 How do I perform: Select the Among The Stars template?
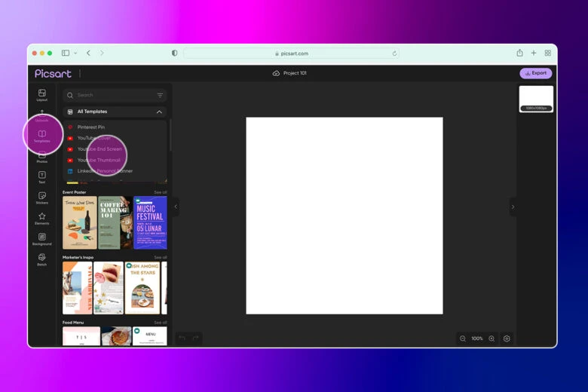(x=142, y=288)
